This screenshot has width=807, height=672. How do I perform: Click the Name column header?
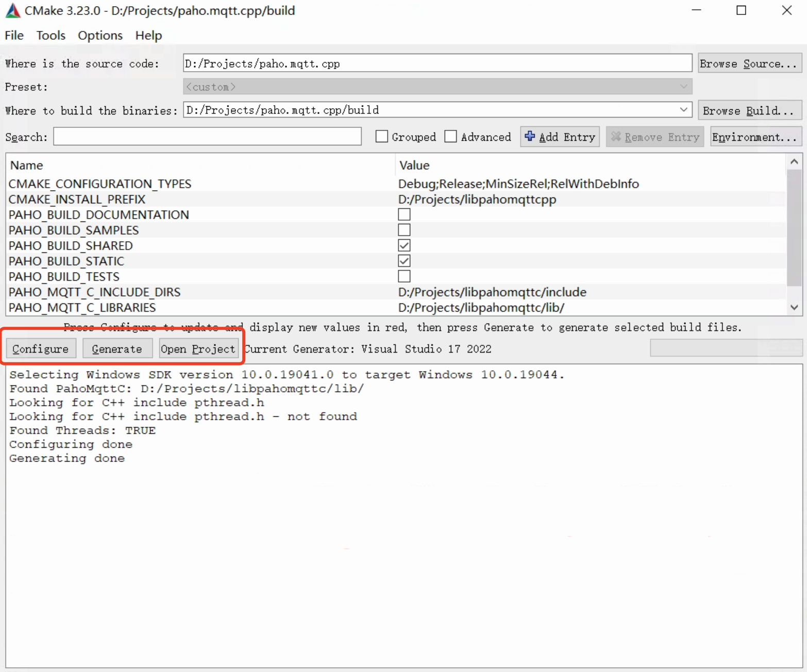27,165
